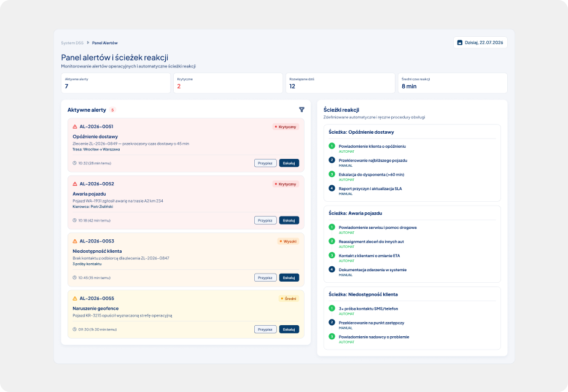Click warning triangle icon of AL-2026-0051
The height and width of the screenshot is (392, 568).
(75, 127)
